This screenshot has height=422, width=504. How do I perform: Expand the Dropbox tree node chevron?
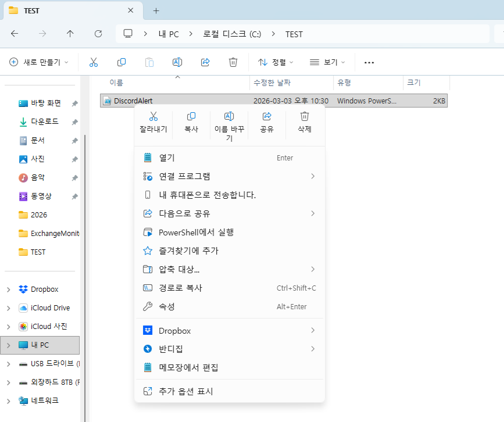point(8,289)
